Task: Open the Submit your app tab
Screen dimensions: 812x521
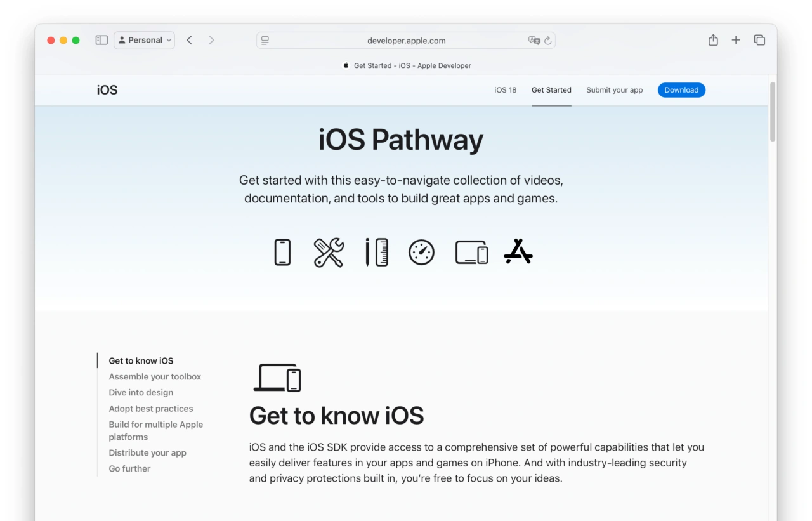Action: click(614, 90)
